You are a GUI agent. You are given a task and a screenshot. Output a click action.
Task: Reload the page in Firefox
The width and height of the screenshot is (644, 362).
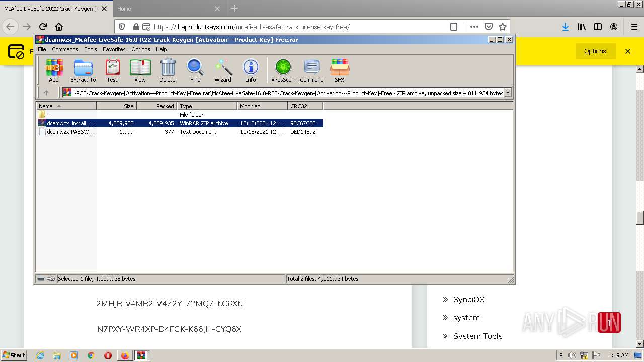point(43,27)
